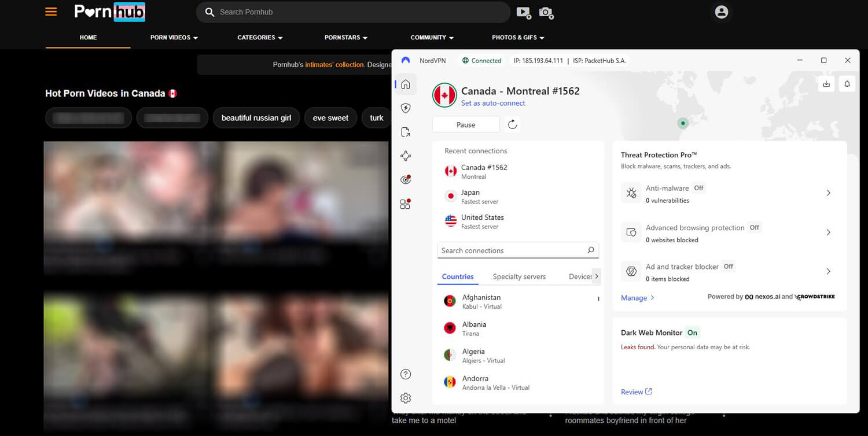
Task: Open the Dark Web Monitor sidebar icon
Action: click(x=406, y=179)
